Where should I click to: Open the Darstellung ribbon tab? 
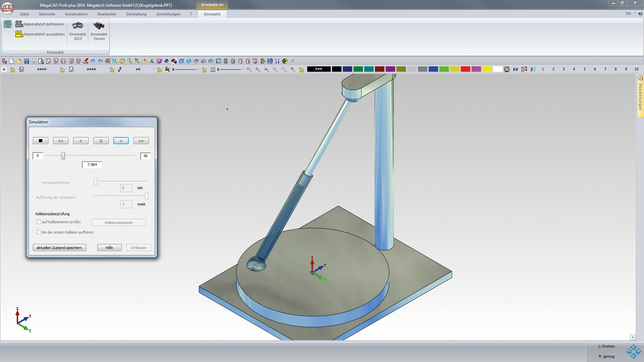point(136,14)
